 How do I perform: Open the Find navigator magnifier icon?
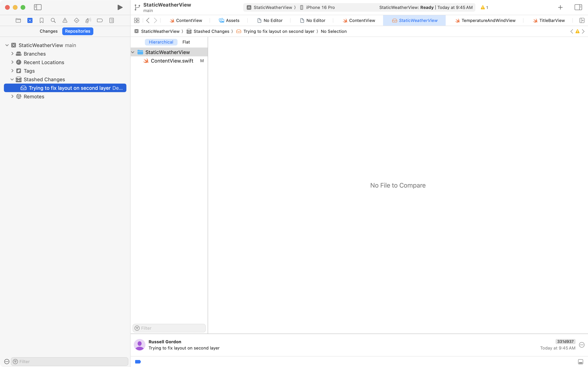(x=53, y=20)
